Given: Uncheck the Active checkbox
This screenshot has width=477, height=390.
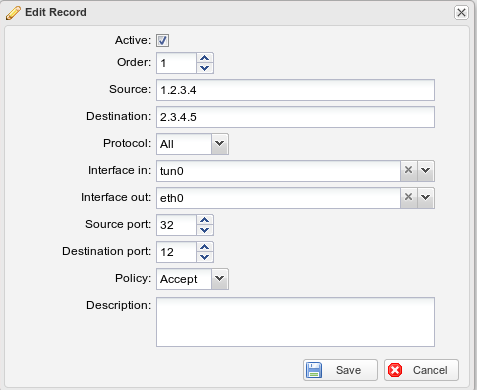Looking at the screenshot, I should pyautogui.click(x=162, y=41).
